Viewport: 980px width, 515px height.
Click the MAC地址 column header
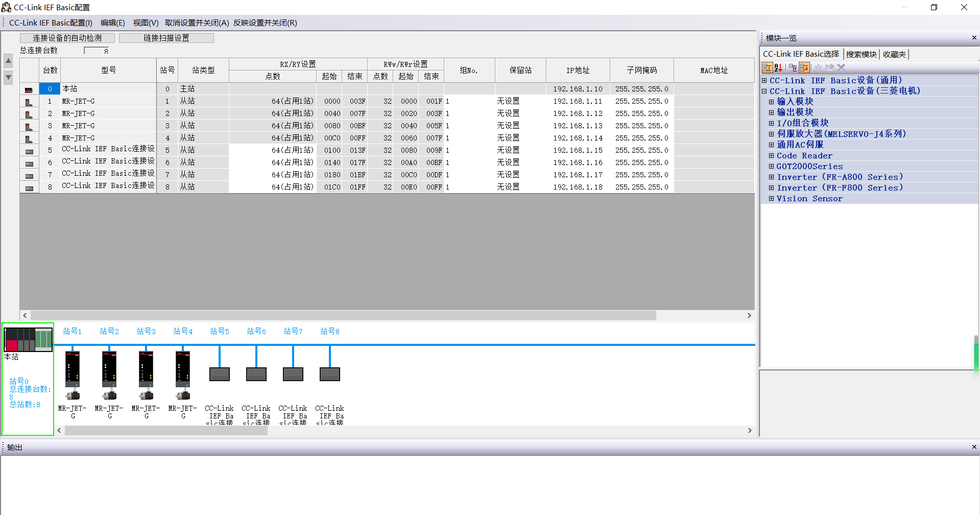(x=714, y=71)
